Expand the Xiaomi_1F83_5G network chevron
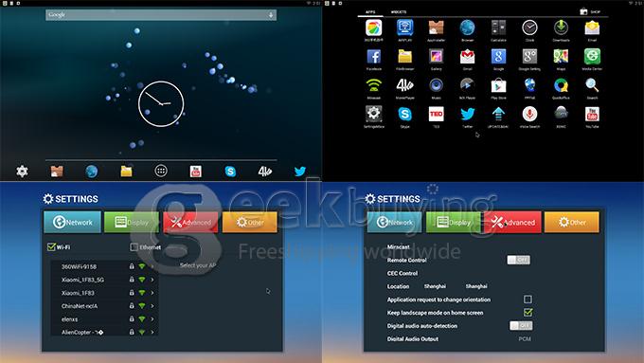Image resolution: width=644 pixels, height=363 pixels. [152, 280]
